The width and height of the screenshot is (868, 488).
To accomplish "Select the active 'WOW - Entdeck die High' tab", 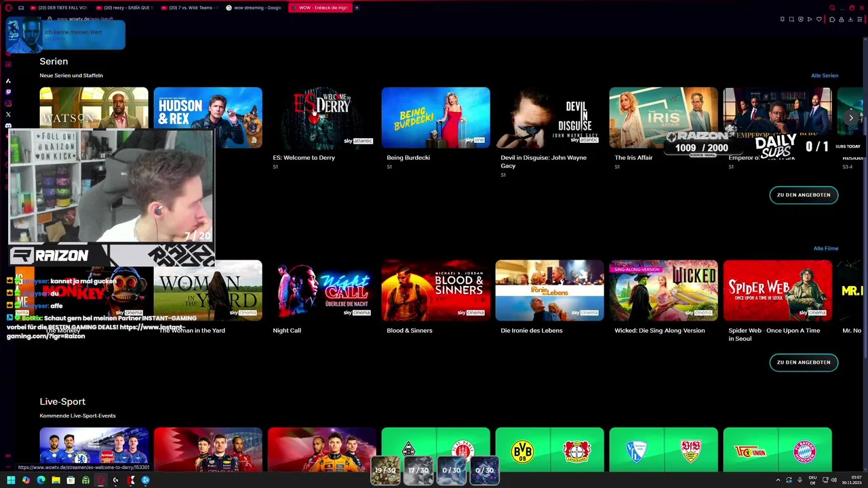I will [320, 7].
